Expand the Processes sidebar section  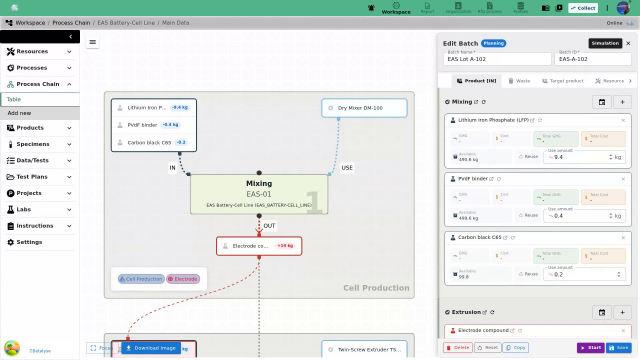click(40, 68)
